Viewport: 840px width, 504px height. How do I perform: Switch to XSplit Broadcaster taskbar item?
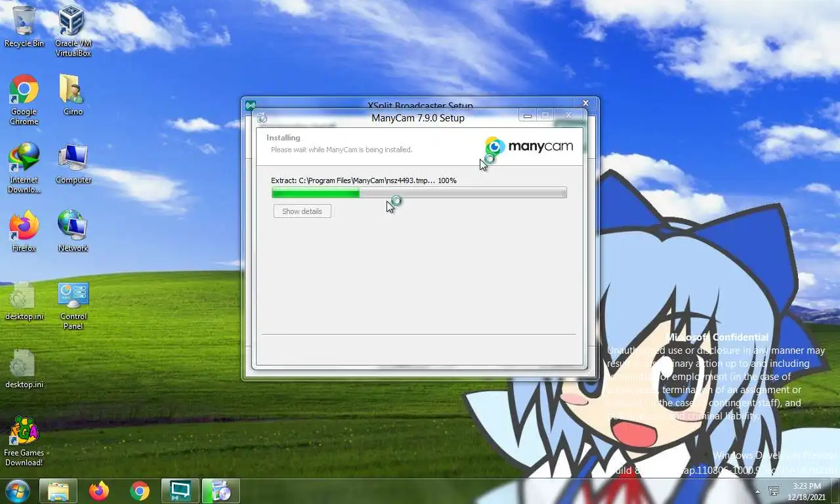(180, 491)
